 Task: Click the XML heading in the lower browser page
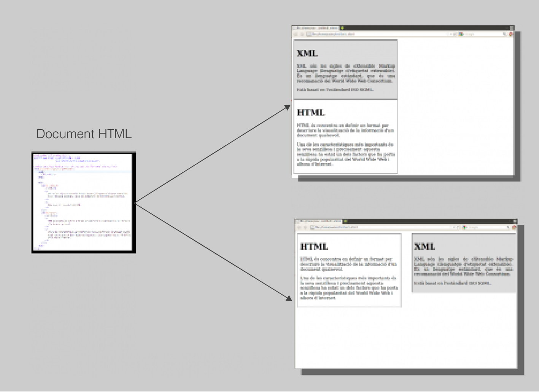tap(425, 246)
